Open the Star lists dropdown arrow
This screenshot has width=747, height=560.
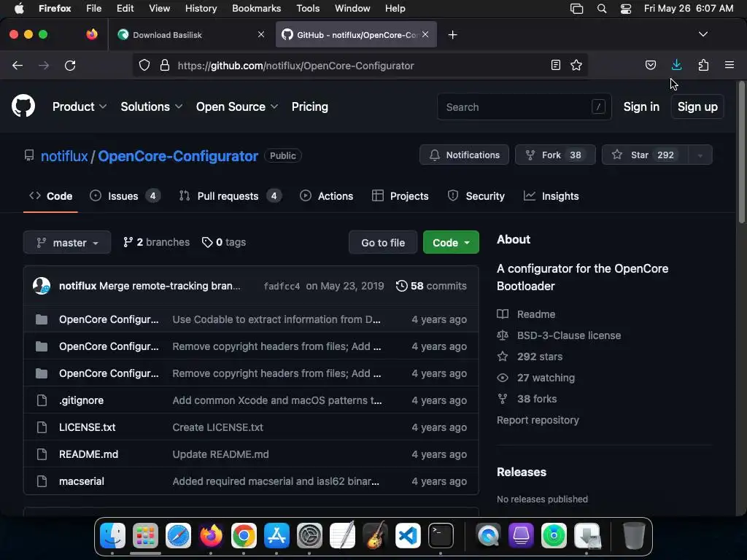coord(700,155)
